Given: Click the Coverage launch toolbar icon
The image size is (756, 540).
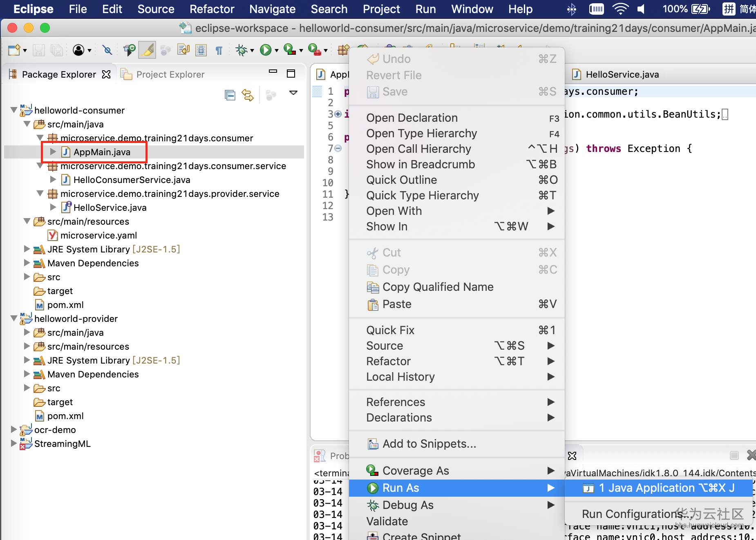Looking at the screenshot, I should coord(289,49).
